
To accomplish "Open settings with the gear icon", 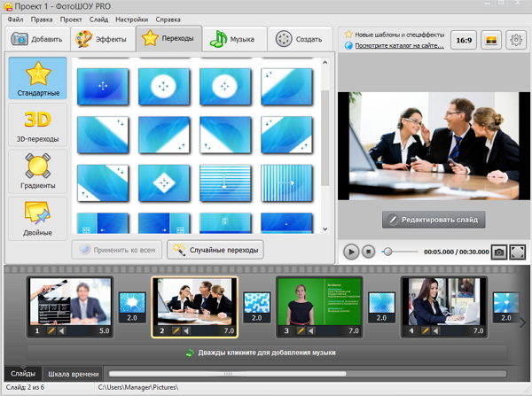I will point(516,40).
